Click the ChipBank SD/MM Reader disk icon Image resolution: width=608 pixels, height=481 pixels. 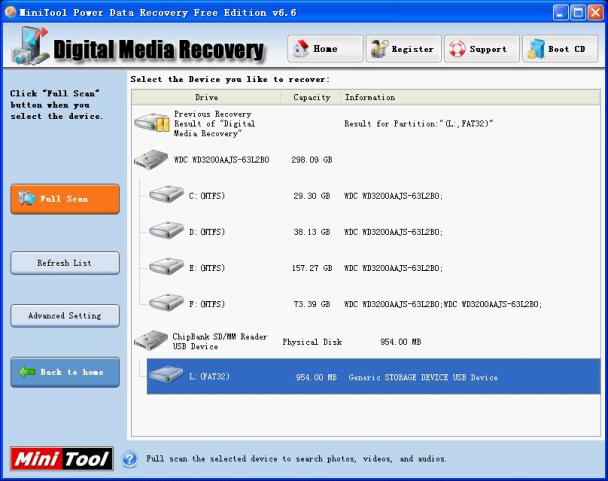tap(151, 340)
